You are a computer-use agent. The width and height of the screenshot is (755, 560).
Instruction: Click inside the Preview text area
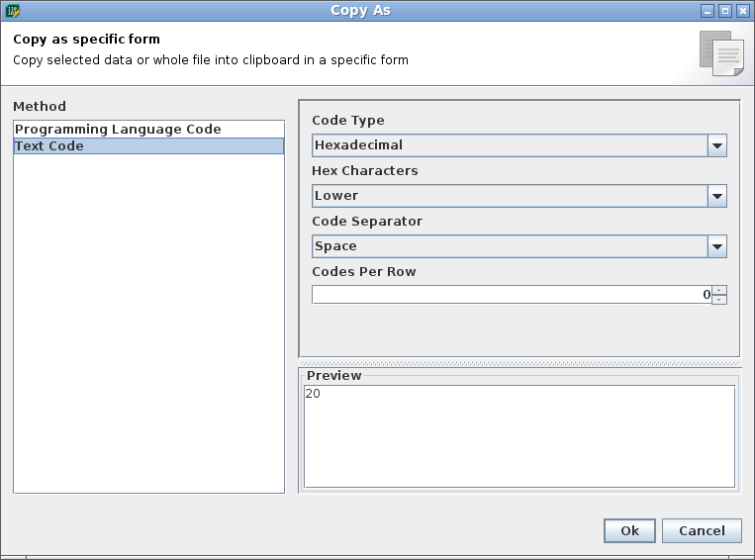tap(519, 436)
